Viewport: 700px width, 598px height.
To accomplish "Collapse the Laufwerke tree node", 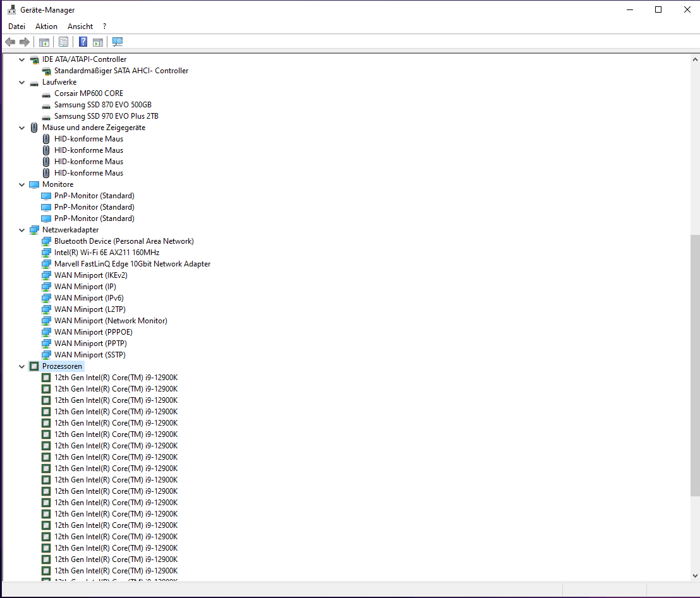I will click(x=21, y=82).
